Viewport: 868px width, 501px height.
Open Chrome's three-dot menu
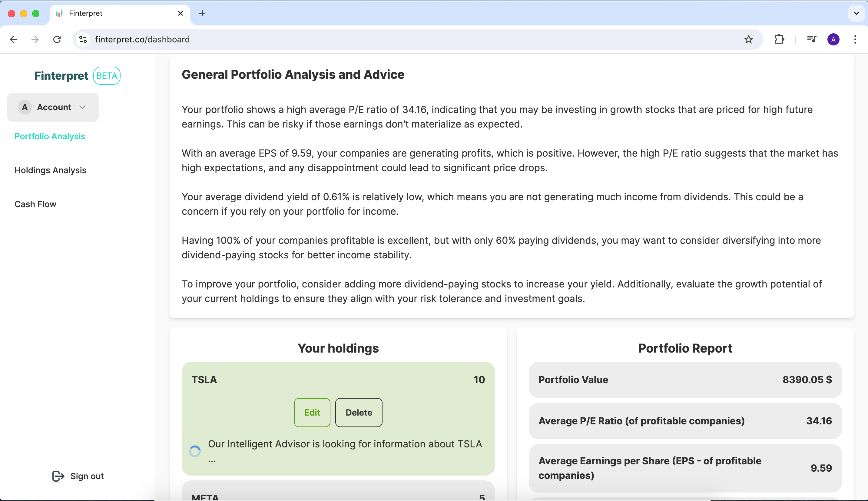(x=855, y=39)
